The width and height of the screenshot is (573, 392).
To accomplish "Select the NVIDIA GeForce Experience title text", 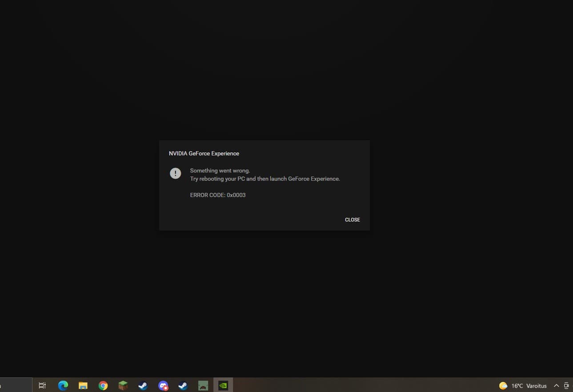I will [x=204, y=153].
